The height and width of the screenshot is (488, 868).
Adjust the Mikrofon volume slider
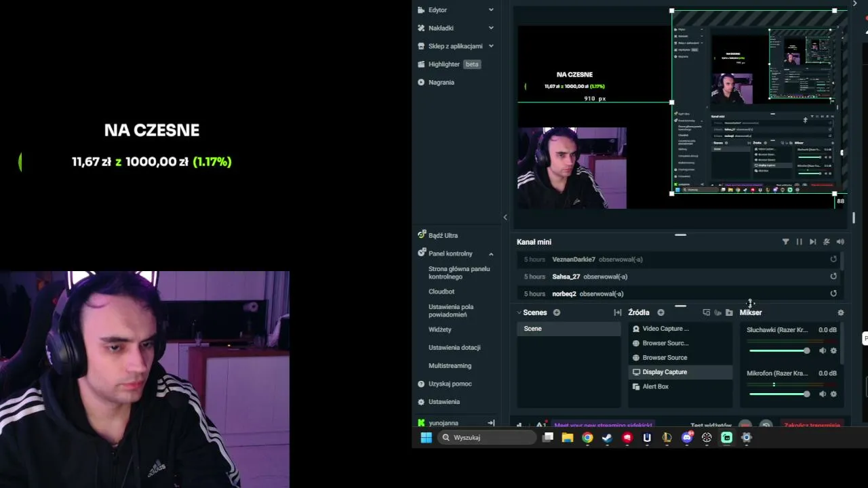click(x=779, y=394)
